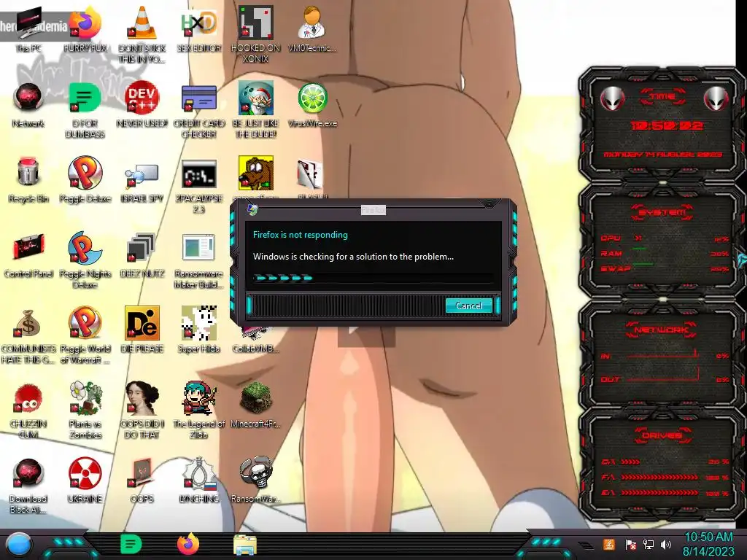
Task: Click the TIME gadget clock display
Action: coord(667,125)
